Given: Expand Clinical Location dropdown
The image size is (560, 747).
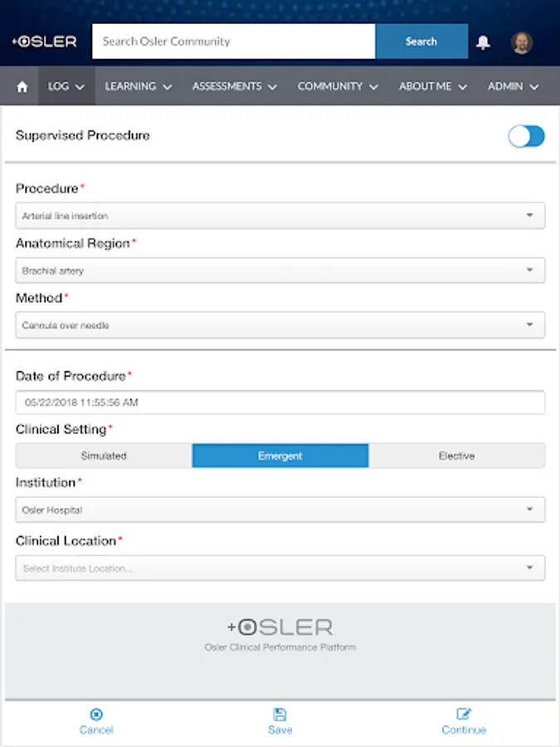Looking at the screenshot, I should tap(280, 569).
